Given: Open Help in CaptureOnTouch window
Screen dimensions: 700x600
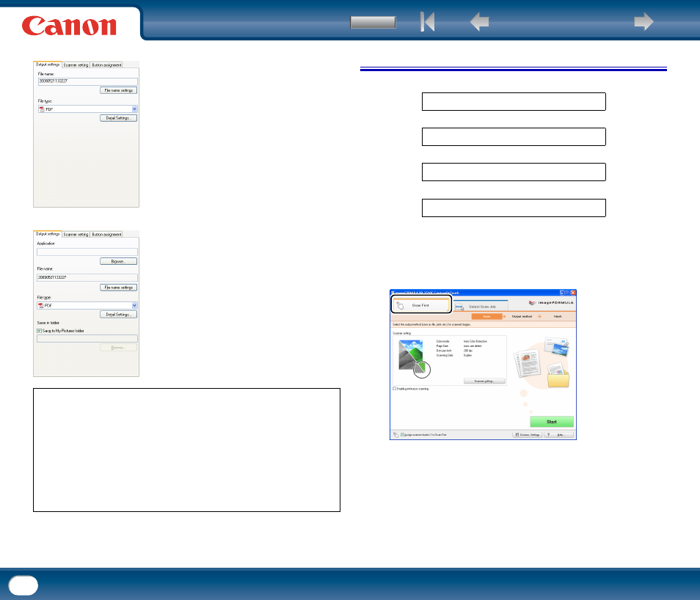Looking at the screenshot, I should point(559,434).
